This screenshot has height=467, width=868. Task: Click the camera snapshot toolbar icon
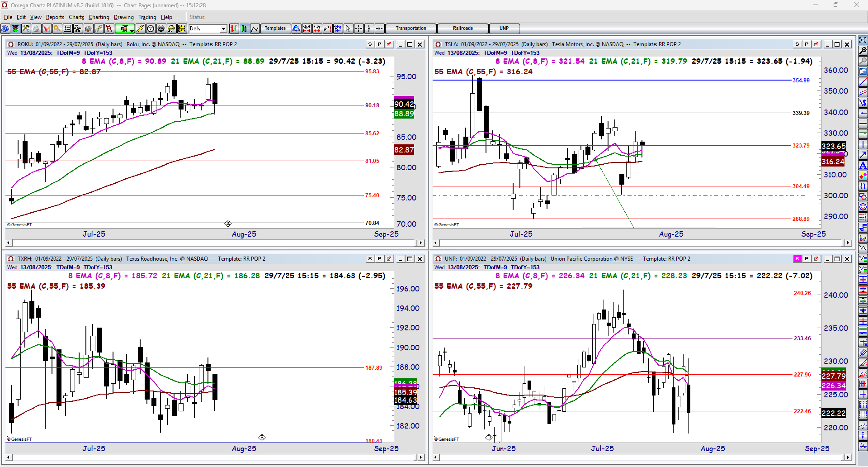(88, 29)
